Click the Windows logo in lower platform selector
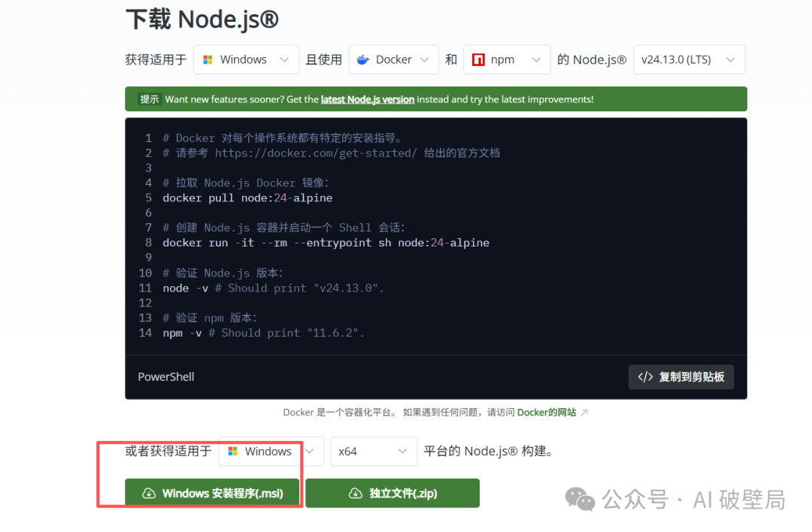 tap(232, 452)
